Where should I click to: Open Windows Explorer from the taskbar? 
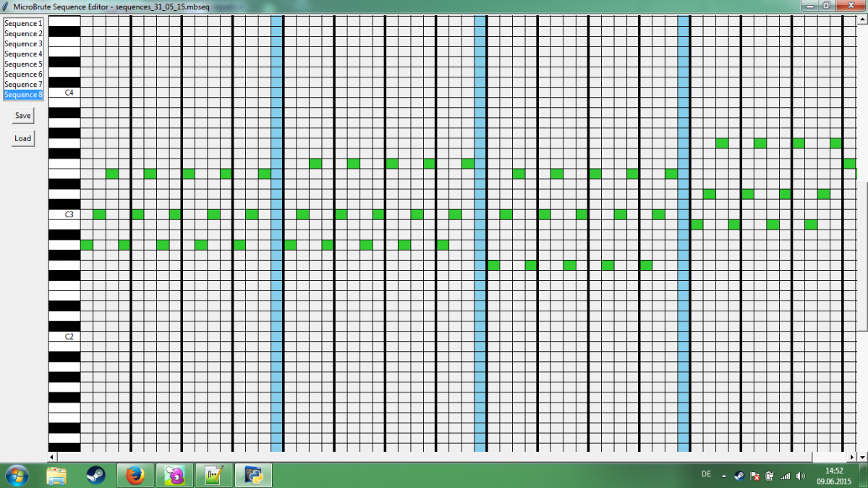pyautogui.click(x=55, y=476)
